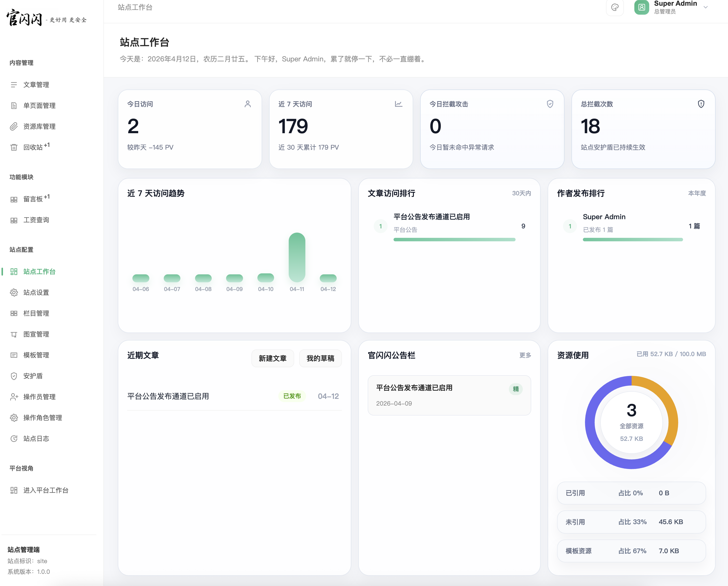Click the alert shield icon on 总拦截次数 card
728x586 pixels.
701,104
